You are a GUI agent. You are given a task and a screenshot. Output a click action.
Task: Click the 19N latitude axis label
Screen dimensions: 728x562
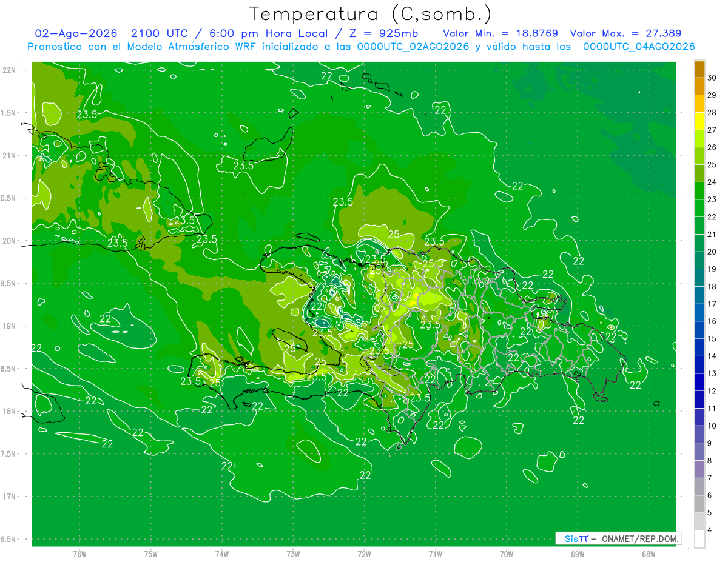[10, 326]
